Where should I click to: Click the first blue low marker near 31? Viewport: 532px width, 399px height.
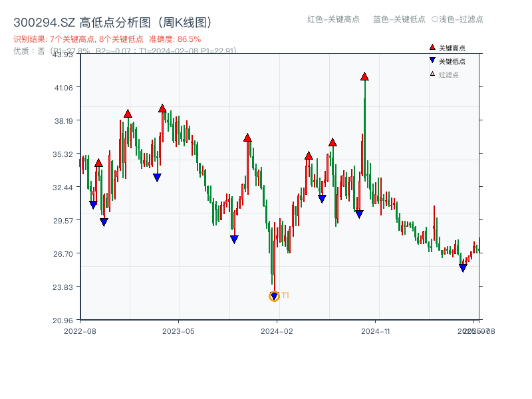pos(93,205)
